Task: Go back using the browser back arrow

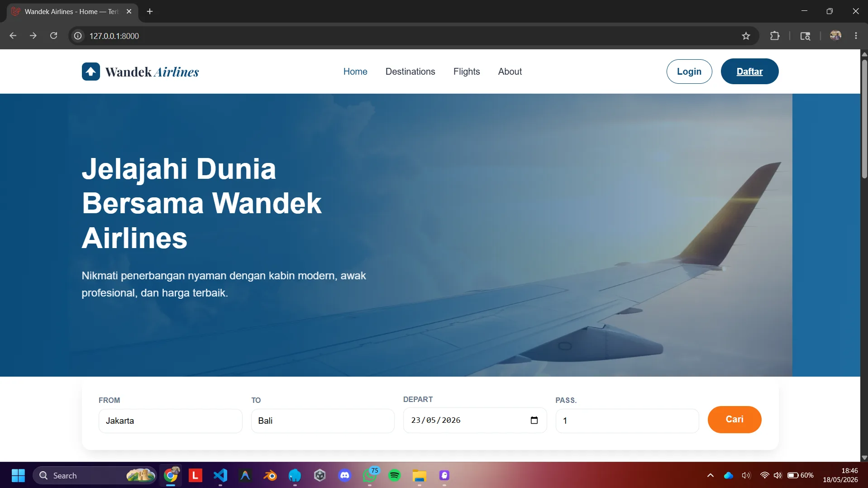Action: [x=13, y=36]
